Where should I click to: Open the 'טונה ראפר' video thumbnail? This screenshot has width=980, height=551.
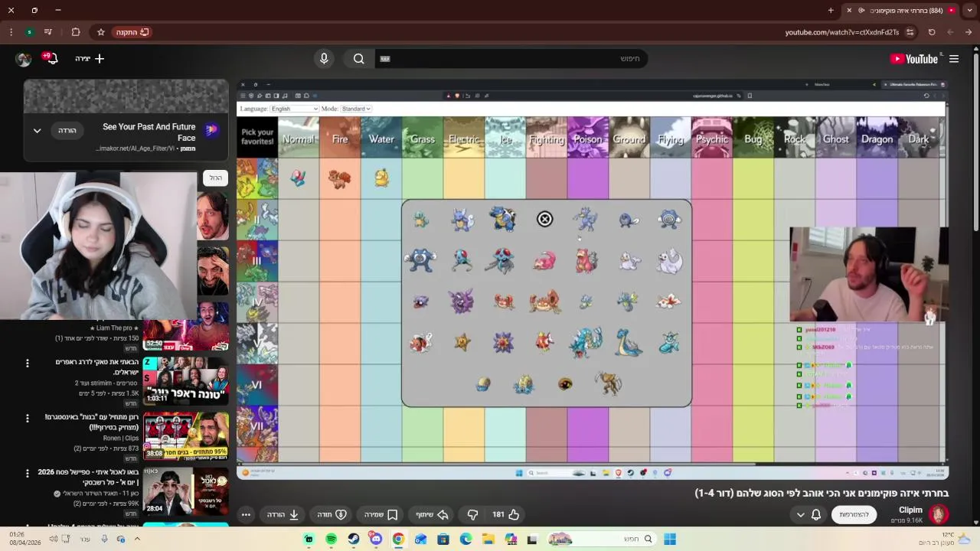click(186, 380)
